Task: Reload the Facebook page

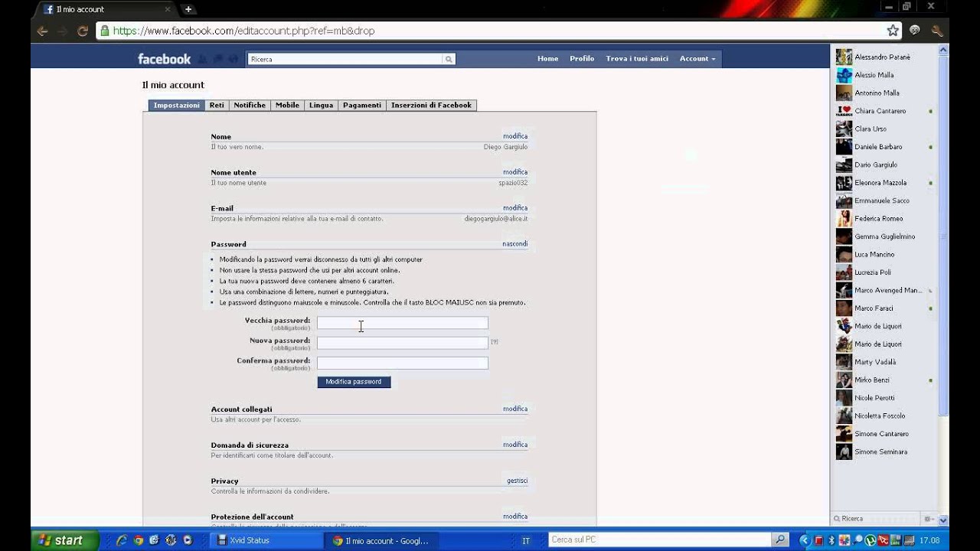Action: click(x=83, y=31)
